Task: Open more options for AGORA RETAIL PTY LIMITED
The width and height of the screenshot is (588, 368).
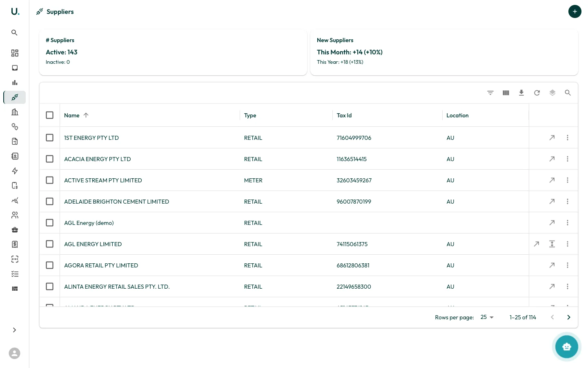Action: pos(568,265)
